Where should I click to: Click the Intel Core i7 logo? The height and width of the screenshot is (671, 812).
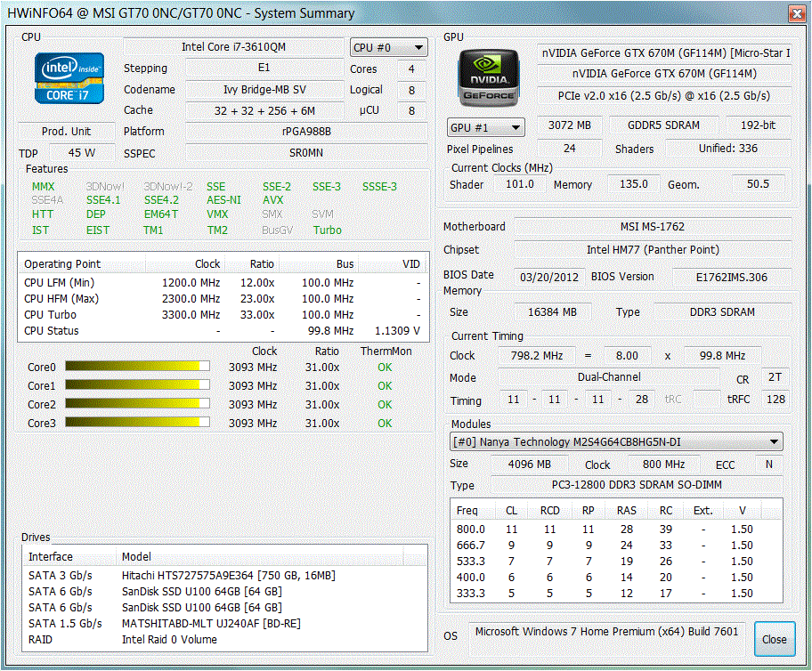pos(69,77)
